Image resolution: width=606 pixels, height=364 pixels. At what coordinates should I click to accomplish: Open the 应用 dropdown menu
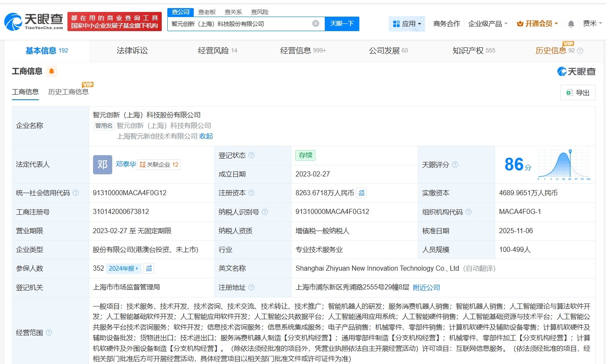click(407, 23)
